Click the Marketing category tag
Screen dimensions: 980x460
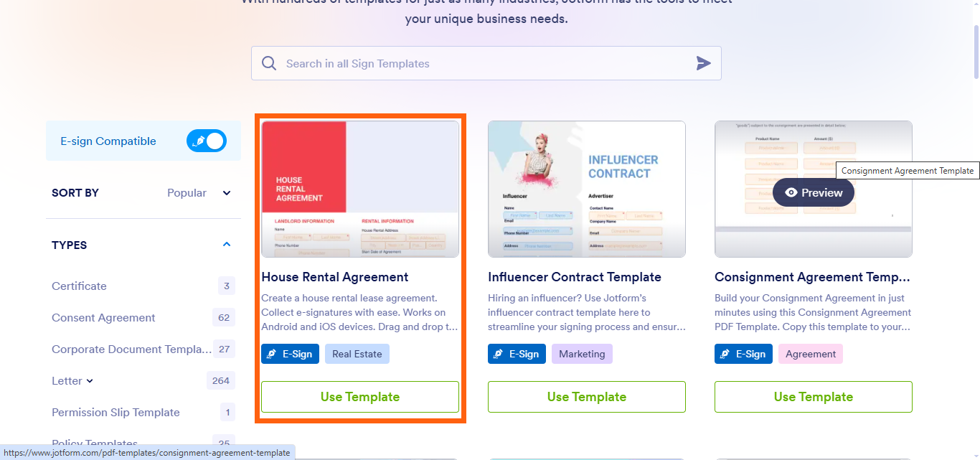coord(582,354)
